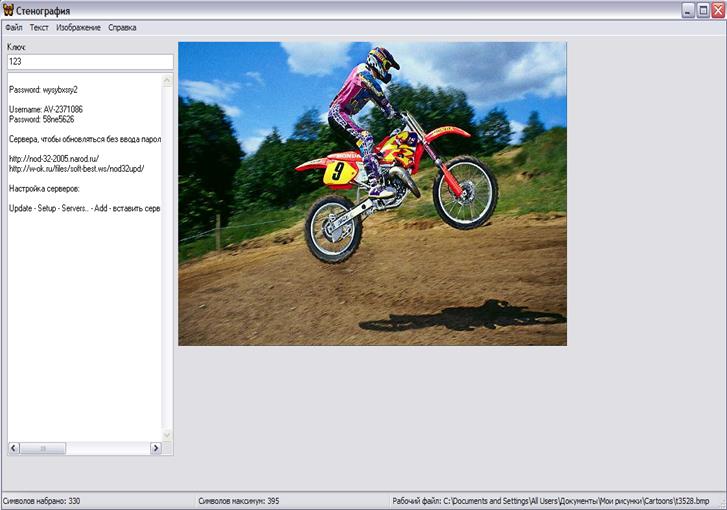727x510 pixels.
Task: Click the horizontal scrollbar right arrow
Action: [x=155, y=449]
